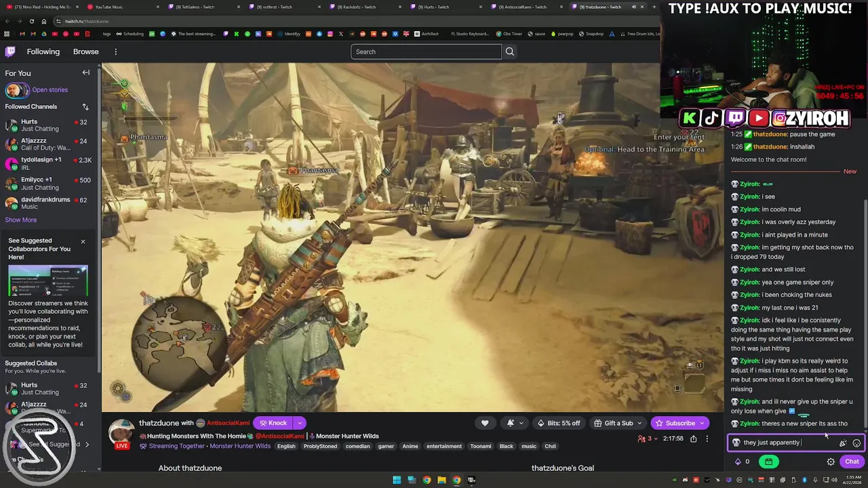The width and height of the screenshot is (868, 488).
Task: Click the green rewards button in chat
Action: tap(768, 462)
